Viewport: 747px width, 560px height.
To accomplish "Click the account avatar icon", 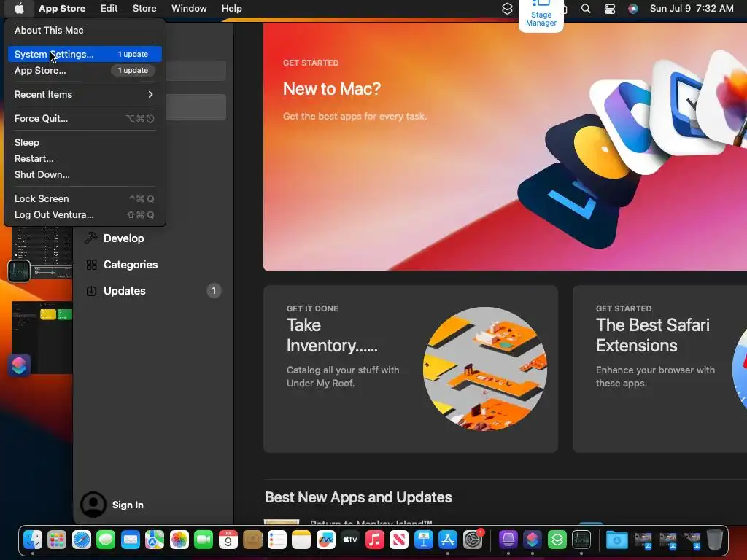I will pos(93,505).
